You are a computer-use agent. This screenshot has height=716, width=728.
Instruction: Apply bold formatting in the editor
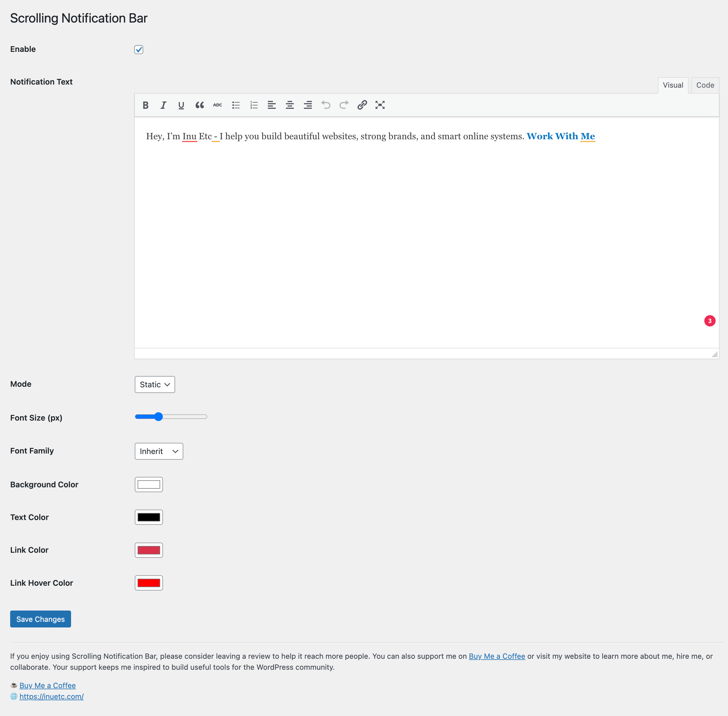[145, 105]
